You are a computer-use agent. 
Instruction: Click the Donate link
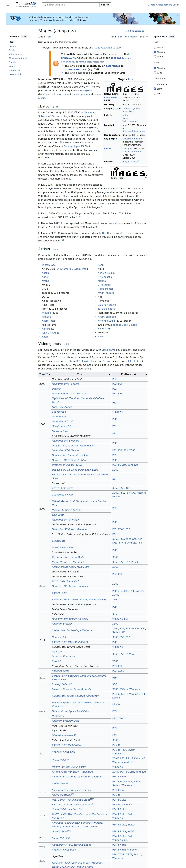pyautogui.click(x=151, y=5)
